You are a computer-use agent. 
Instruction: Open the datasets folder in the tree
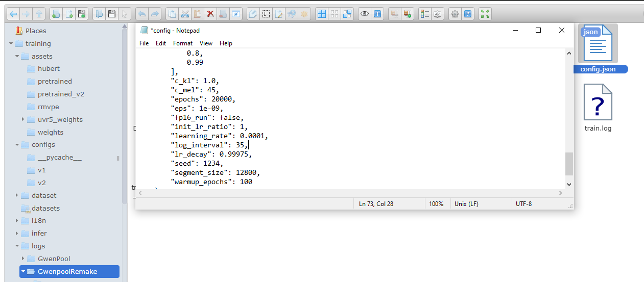point(45,208)
